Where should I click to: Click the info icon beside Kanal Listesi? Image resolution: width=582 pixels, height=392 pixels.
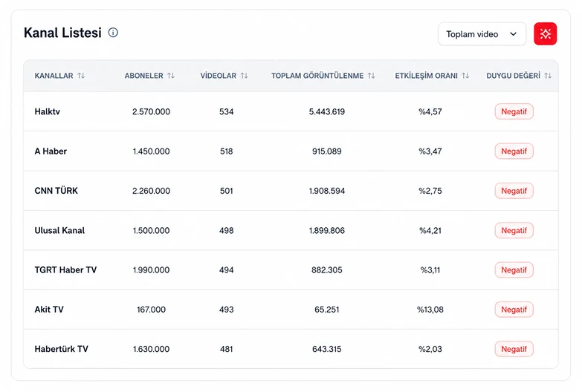[x=113, y=33]
